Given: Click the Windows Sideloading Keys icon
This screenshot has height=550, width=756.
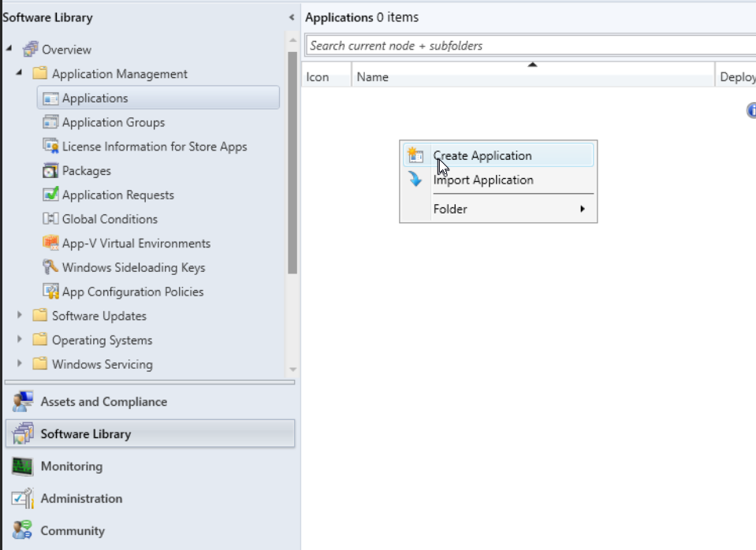Looking at the screenshot, I should [x=50, y=267].
